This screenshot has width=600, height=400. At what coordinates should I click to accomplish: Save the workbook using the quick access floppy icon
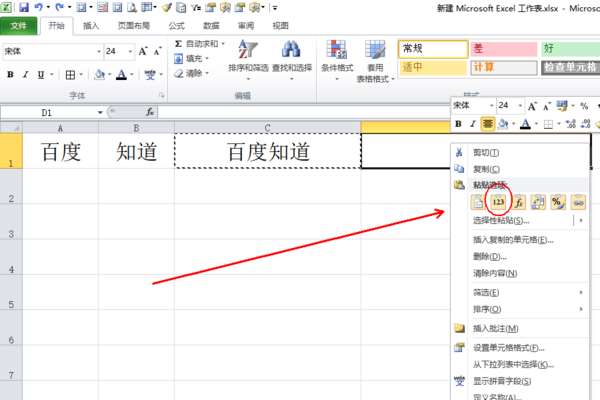[24, 7]
